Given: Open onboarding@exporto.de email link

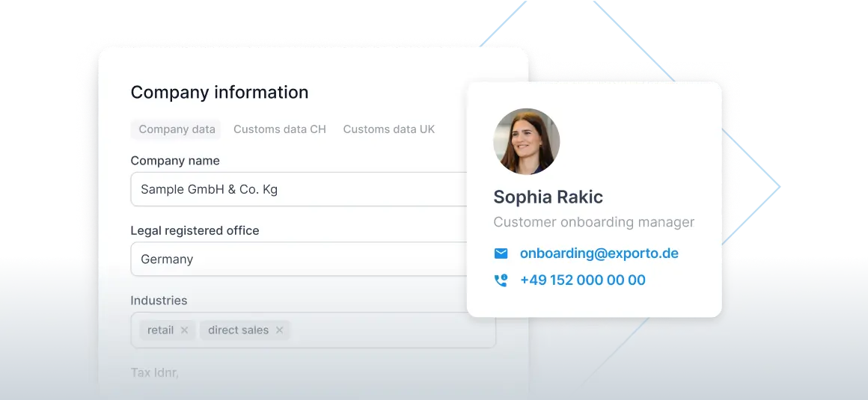Looking at the screenshot, I should point(599,253).
